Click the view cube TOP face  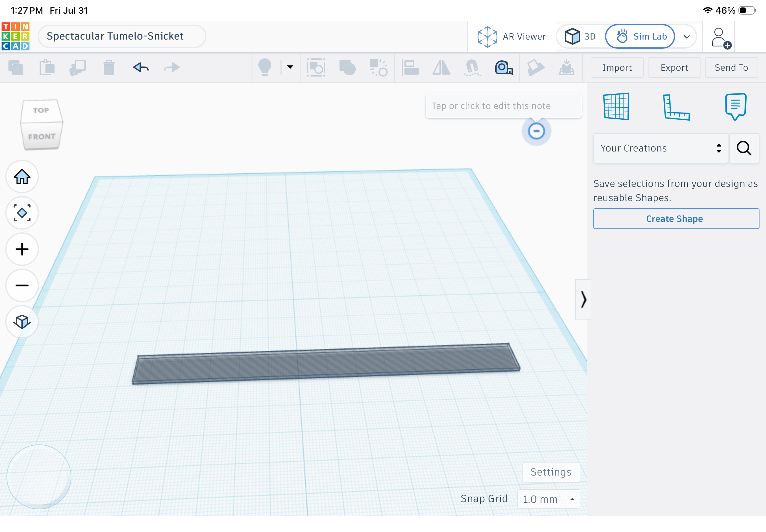(41, 110)
